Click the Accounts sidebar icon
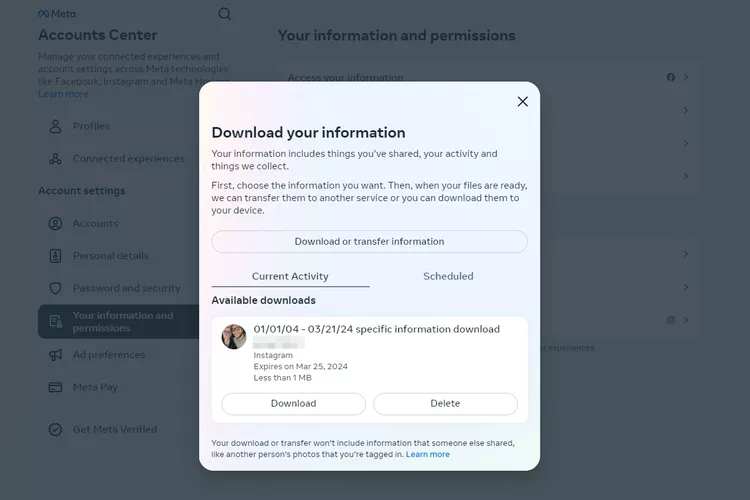Image resolution: width=750 pixels, height=500 pixels. point(55,224)
